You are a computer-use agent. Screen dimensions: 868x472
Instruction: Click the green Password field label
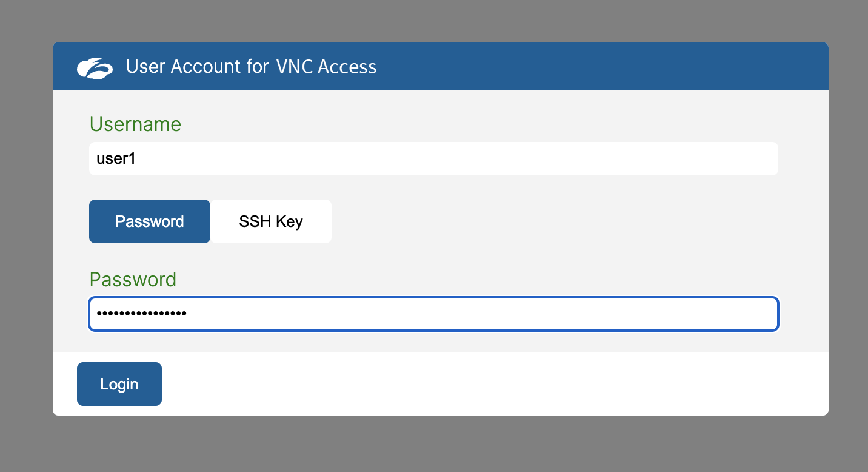tap(133, 280)
